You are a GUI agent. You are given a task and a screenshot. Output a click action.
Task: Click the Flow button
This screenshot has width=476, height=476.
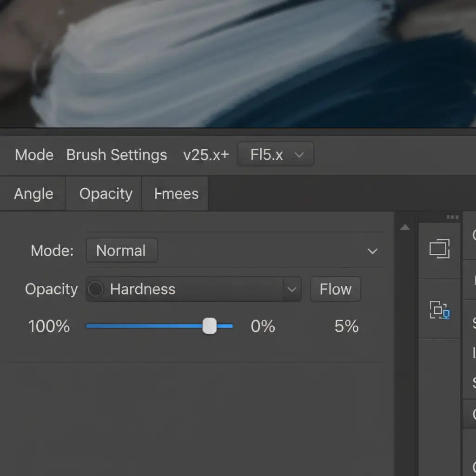point(335,289)
